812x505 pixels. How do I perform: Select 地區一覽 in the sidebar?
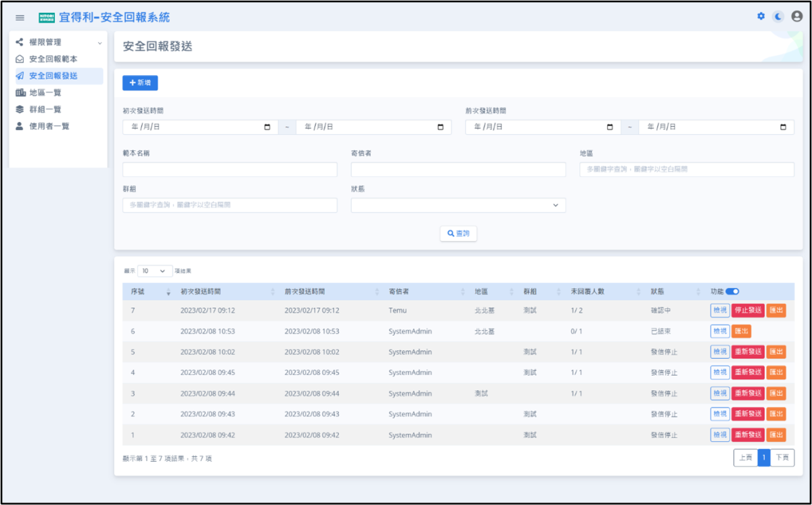click(45, 93)
